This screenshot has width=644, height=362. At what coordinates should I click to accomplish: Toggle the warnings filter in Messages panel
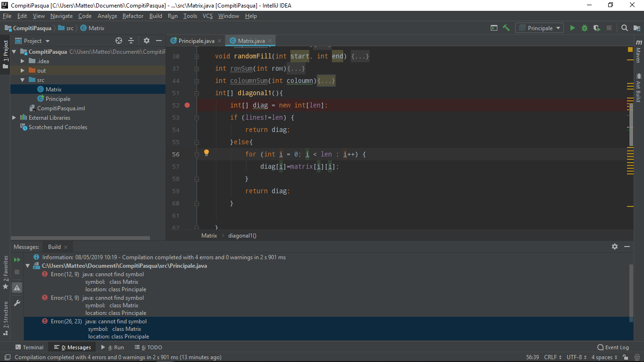(17, 287)
